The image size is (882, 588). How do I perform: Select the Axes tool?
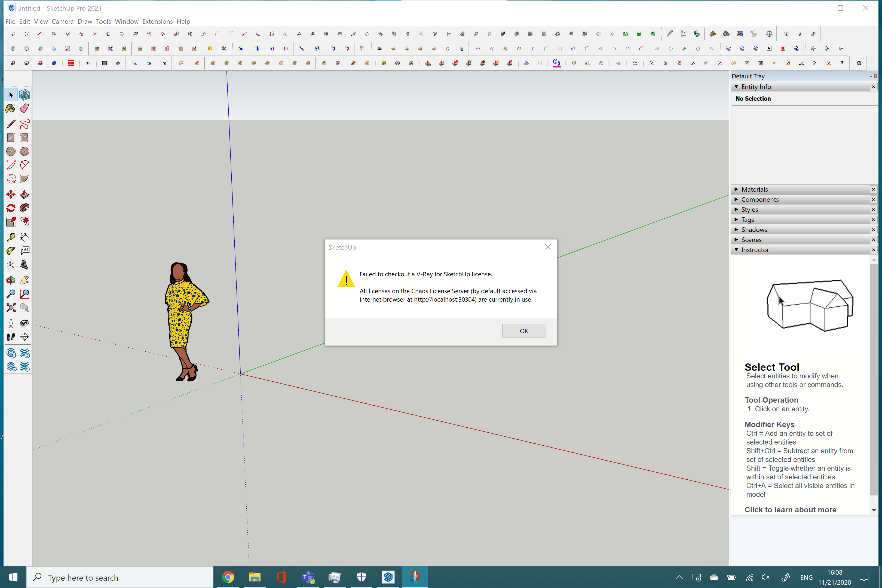click(11, 264)
